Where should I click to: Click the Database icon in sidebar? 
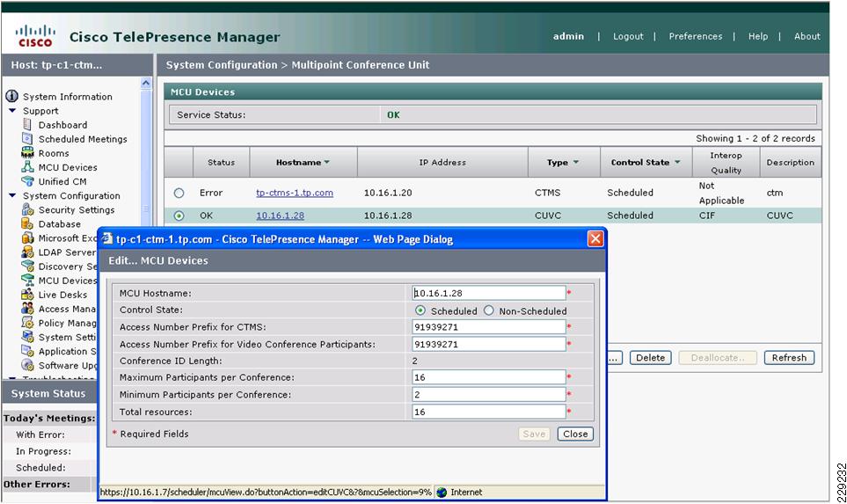click(x=27, y=223)
